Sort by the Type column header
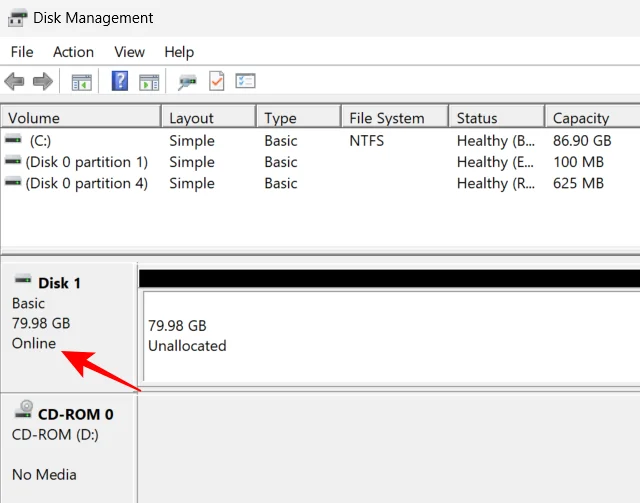This screenshot has height=503, width=640. pos(299,118)
